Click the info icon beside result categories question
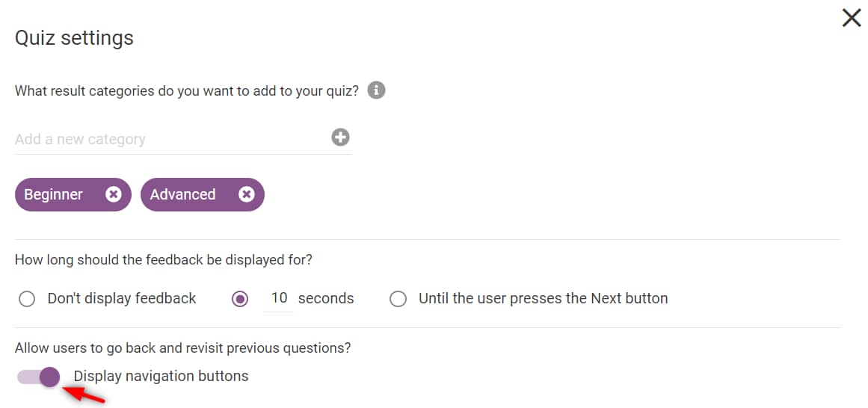 (x=376, y=90)
